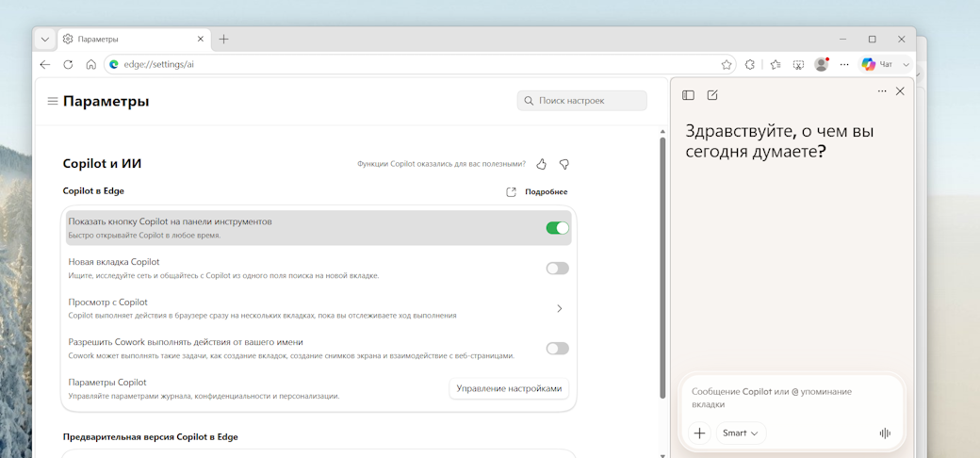980x458 pixels.
Task: Click the Copilot и ИИ heading
Action: click(x=102, y=164)
